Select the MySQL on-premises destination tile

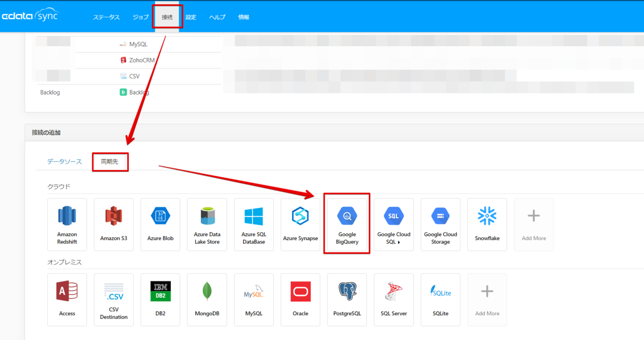point(254,300)
